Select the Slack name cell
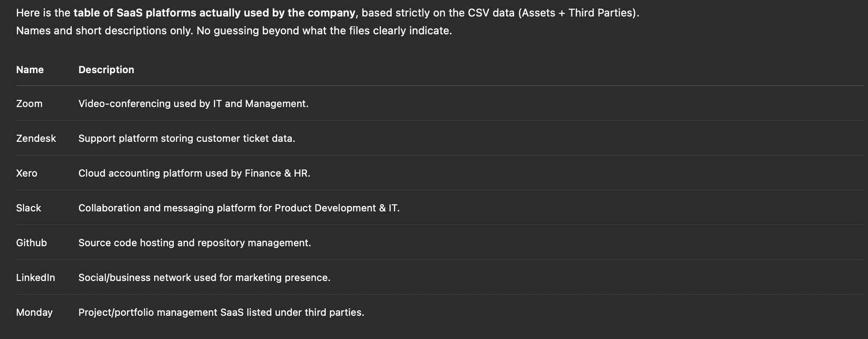 pyautogui.click(x=29, y=208)
